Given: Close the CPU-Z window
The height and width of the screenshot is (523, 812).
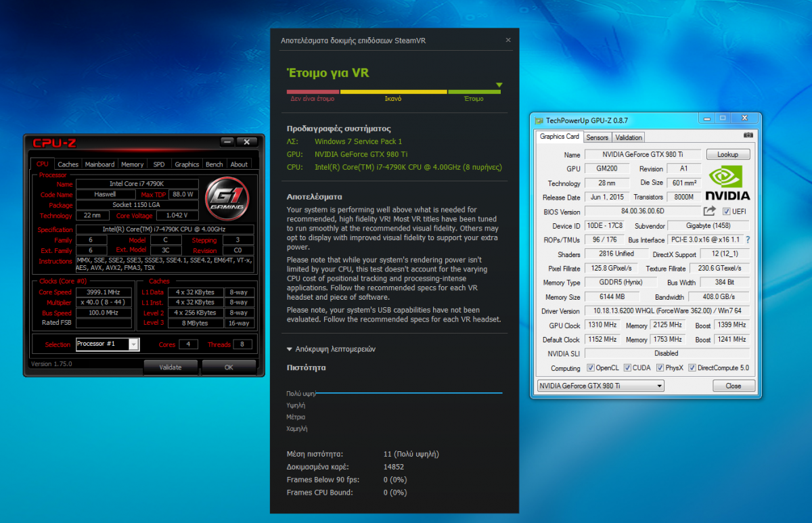Looking at the screenshot, I should (x=247, y=141).
